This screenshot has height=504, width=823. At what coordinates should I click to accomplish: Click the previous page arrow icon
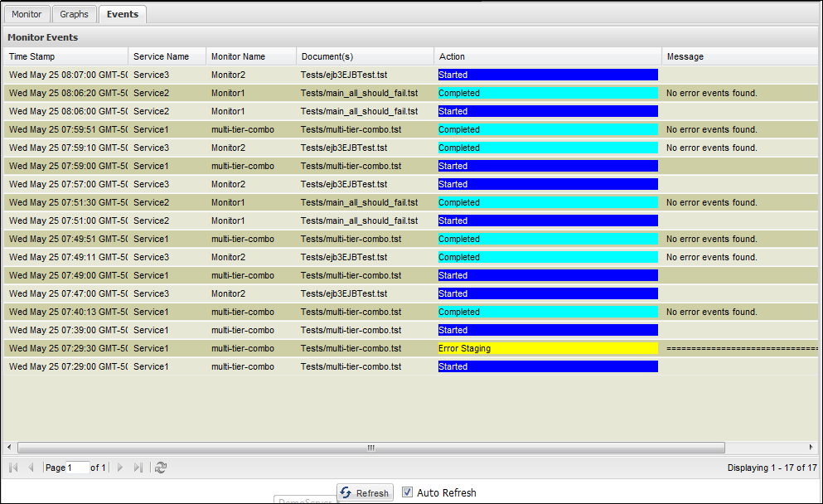[31, 468]
